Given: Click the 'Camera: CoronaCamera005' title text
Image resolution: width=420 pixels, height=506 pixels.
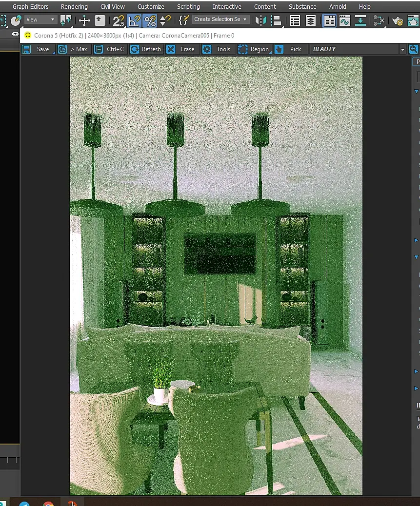Looking at the screenshot, I should 174,36.
